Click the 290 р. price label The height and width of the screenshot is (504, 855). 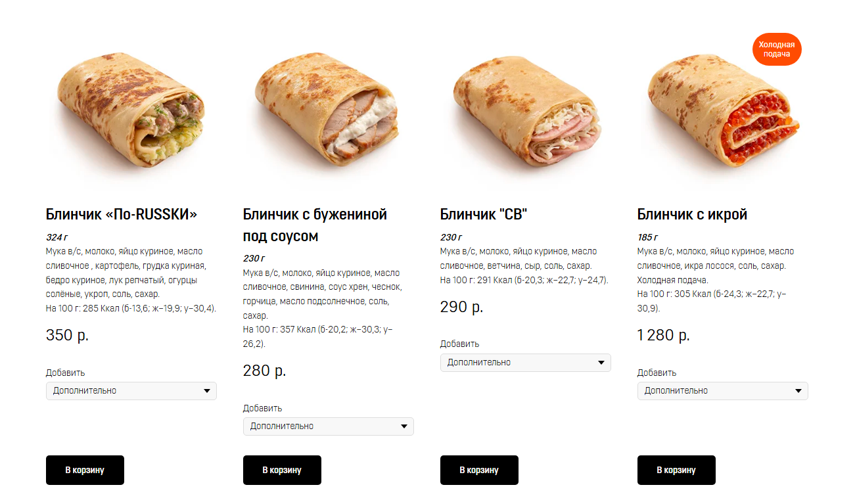(461, 307)
